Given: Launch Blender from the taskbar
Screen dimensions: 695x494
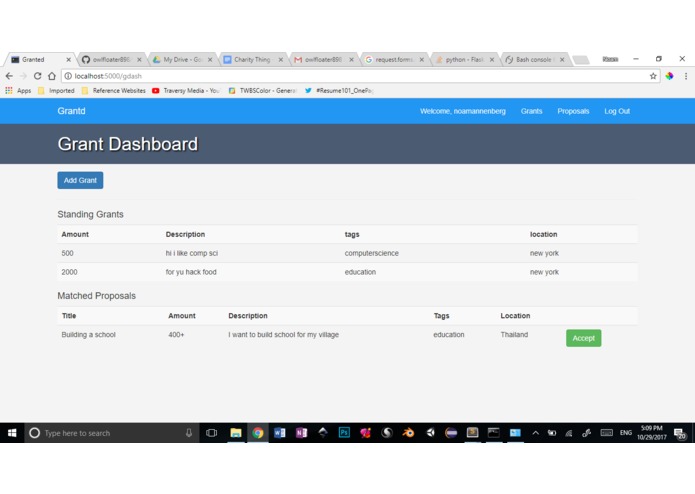Looking at the screenshot, I should (x=408, y=433).
